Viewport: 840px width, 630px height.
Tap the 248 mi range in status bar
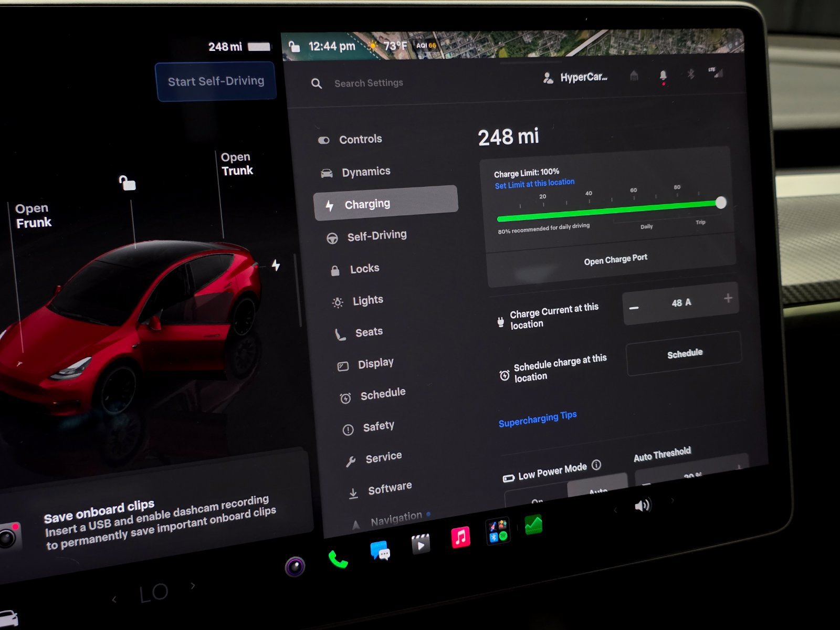pyautogui.click(x=225, y=47)
